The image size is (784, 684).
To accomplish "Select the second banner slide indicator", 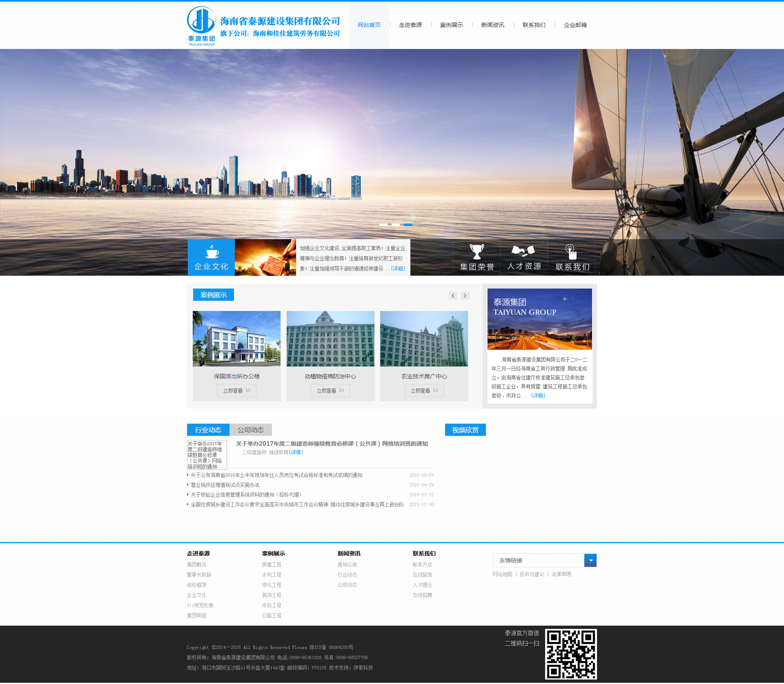I will point(396,225).
